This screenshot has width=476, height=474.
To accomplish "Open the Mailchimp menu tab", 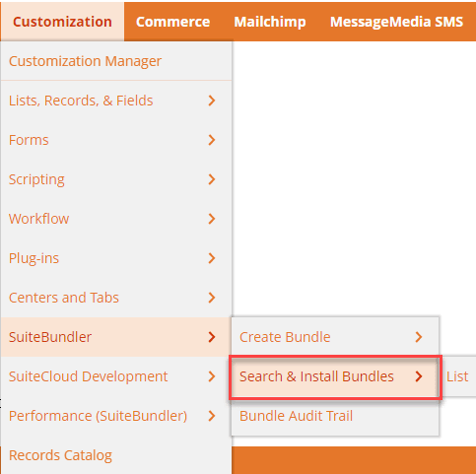I will click(270, 22).
